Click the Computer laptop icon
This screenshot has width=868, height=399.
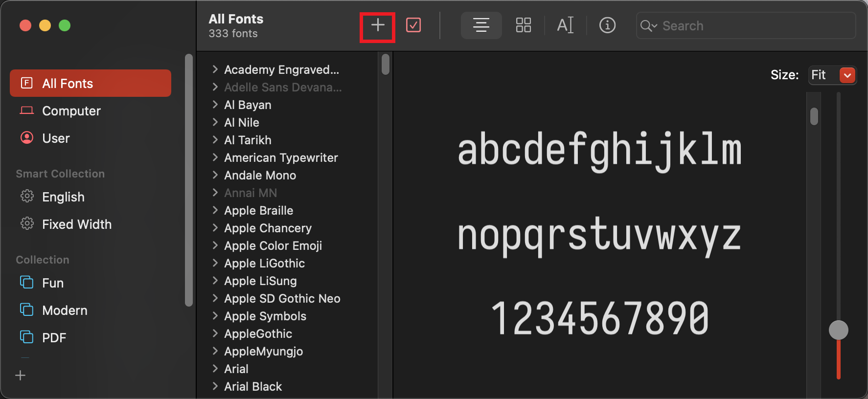click(x=27, y=111)
